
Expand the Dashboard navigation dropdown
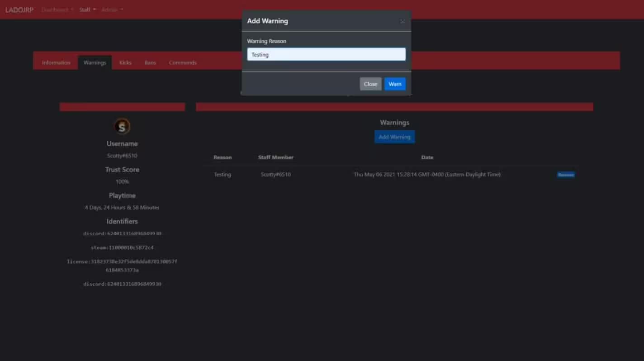click(x=56, y=9)
